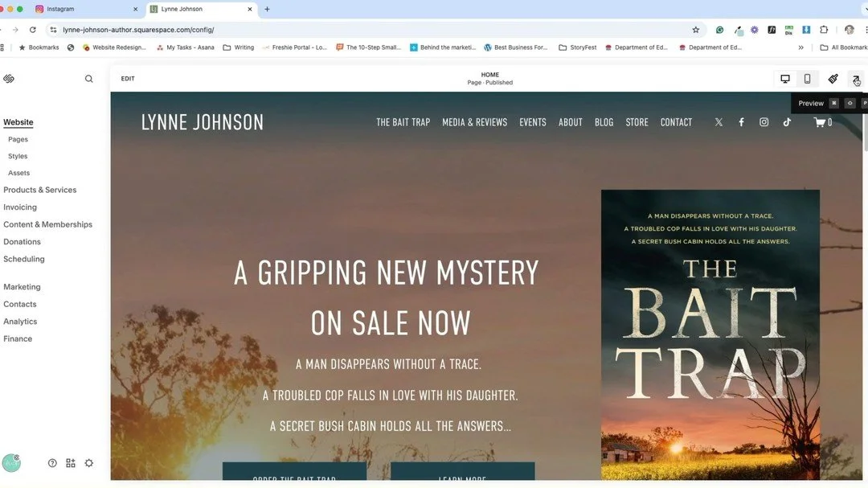868x488 pixels.
Task: Click the Squarespace logo icon
Action: 9,79
